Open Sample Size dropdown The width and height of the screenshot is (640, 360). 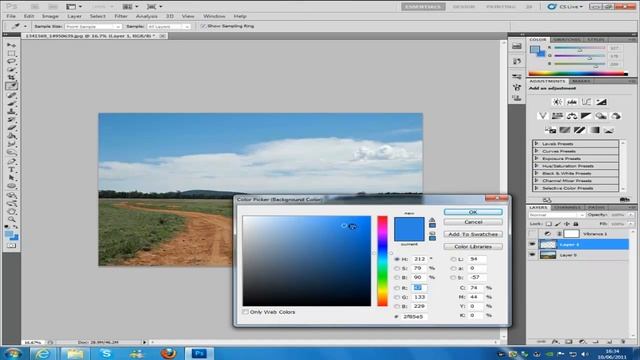point(93,27)
